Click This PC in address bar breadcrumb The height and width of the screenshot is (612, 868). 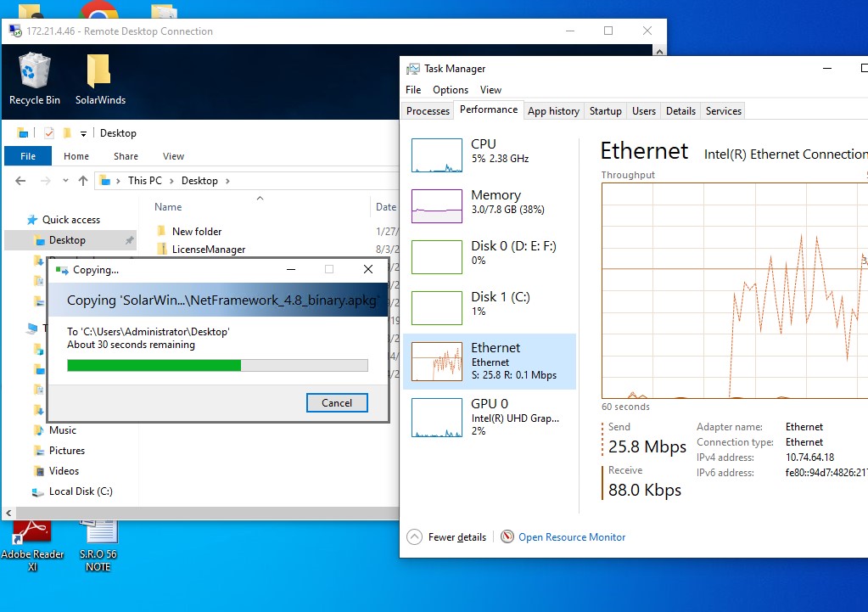[x=144, y=181]
